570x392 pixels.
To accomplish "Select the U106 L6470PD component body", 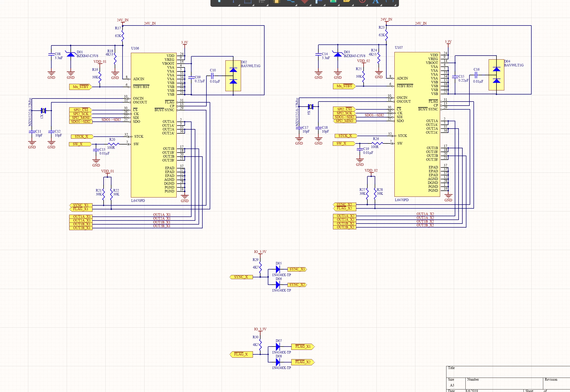I will point(154,125).
